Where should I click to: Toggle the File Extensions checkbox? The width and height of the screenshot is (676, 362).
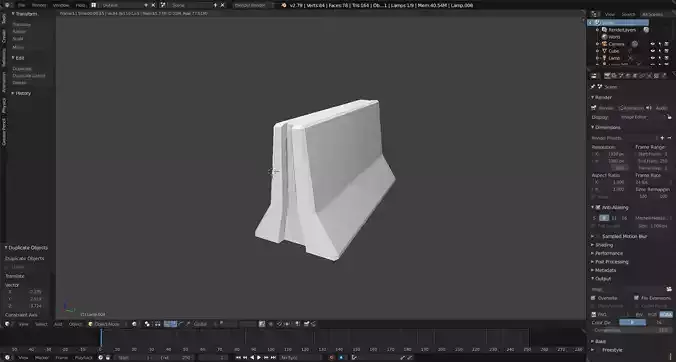[636, 298]
